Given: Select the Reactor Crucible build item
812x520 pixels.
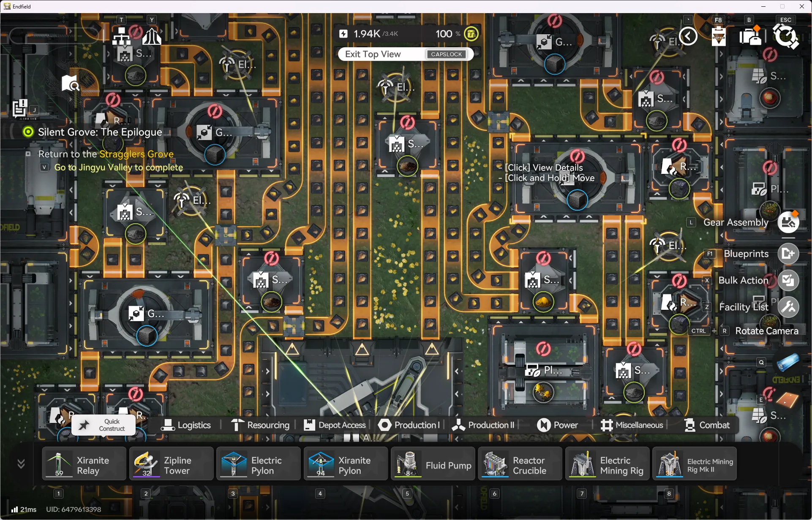Looking at the screenshot, I should pos(520,464).
